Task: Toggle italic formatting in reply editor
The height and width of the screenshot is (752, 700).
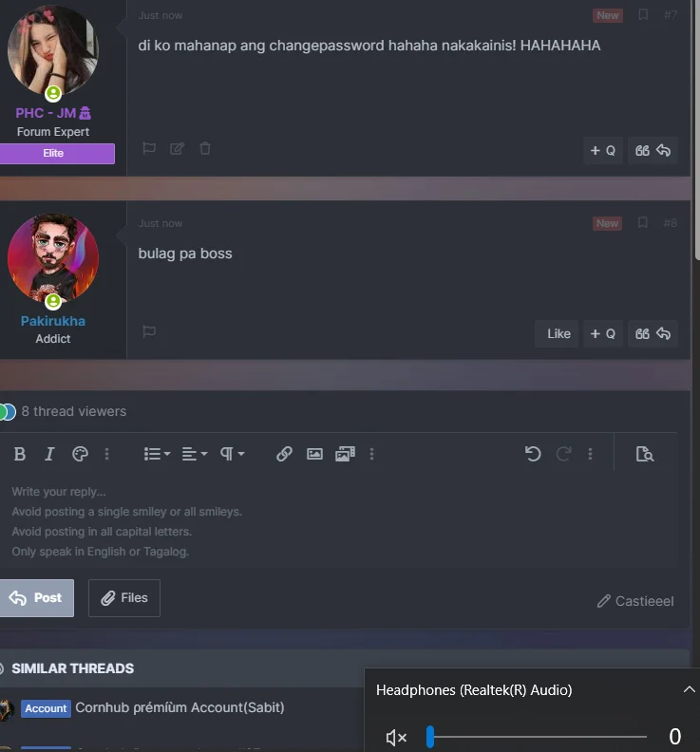Action: [49, 454]
